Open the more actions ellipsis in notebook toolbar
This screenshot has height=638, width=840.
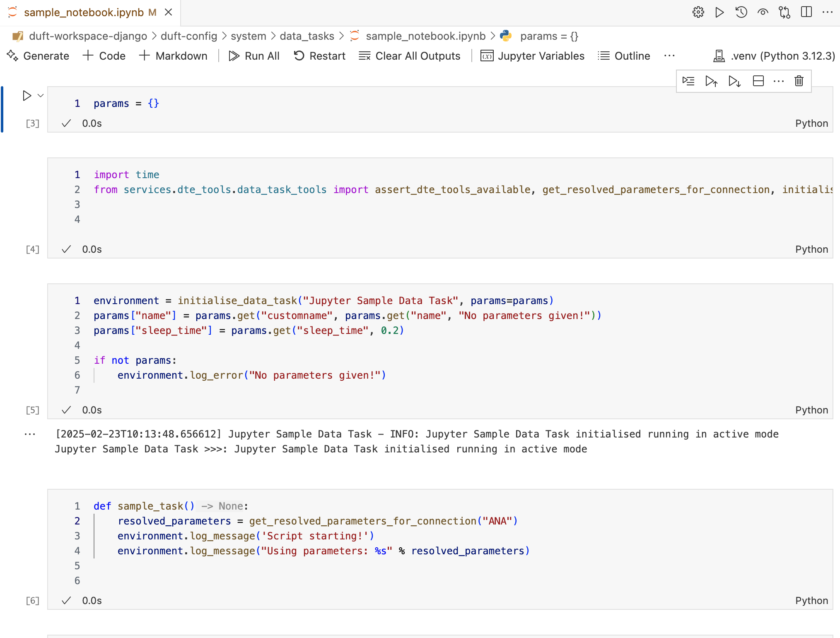tap(669, 56)
